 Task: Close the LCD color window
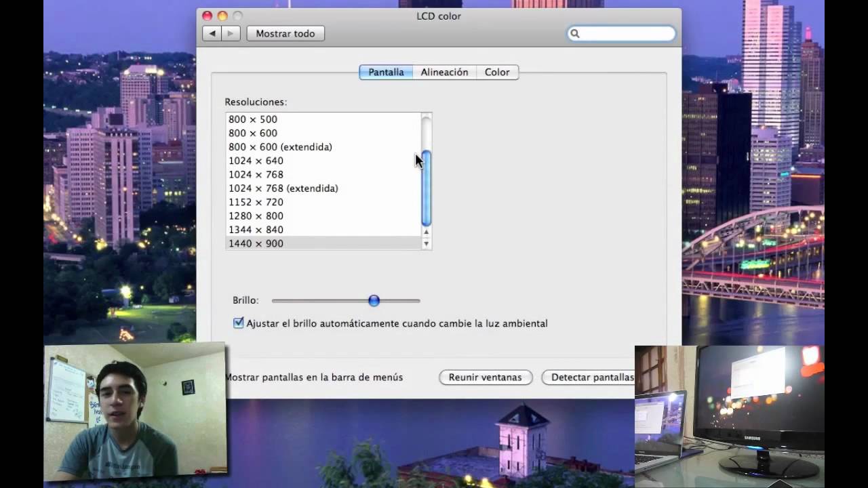pyautogui.click(x=207, y=16)
